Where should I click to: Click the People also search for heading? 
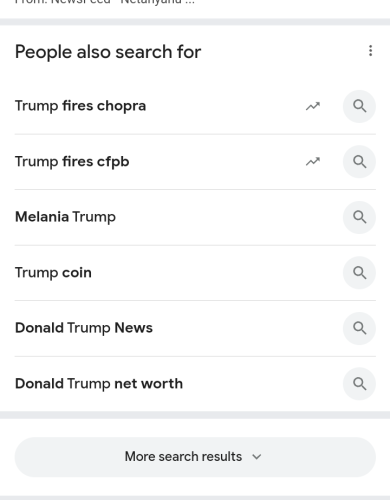[x=108, y=52]
